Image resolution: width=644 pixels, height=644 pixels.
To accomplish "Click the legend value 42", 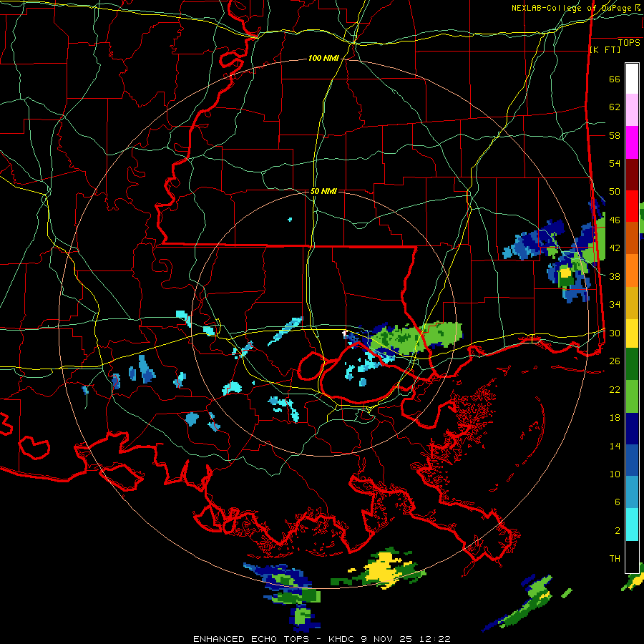I will click(615, 248).
